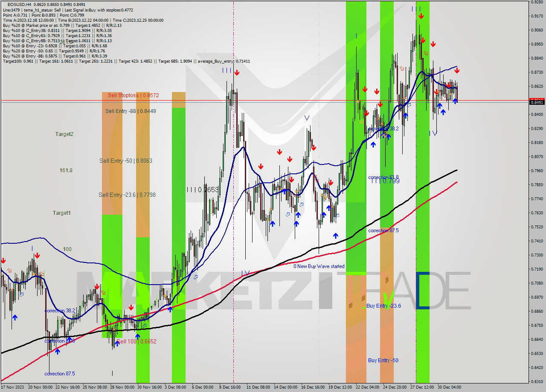Select the 'Buy %10 @ Entry -23: 0.6928' line
Screen dimensions: 546x392
coord(55,46)
